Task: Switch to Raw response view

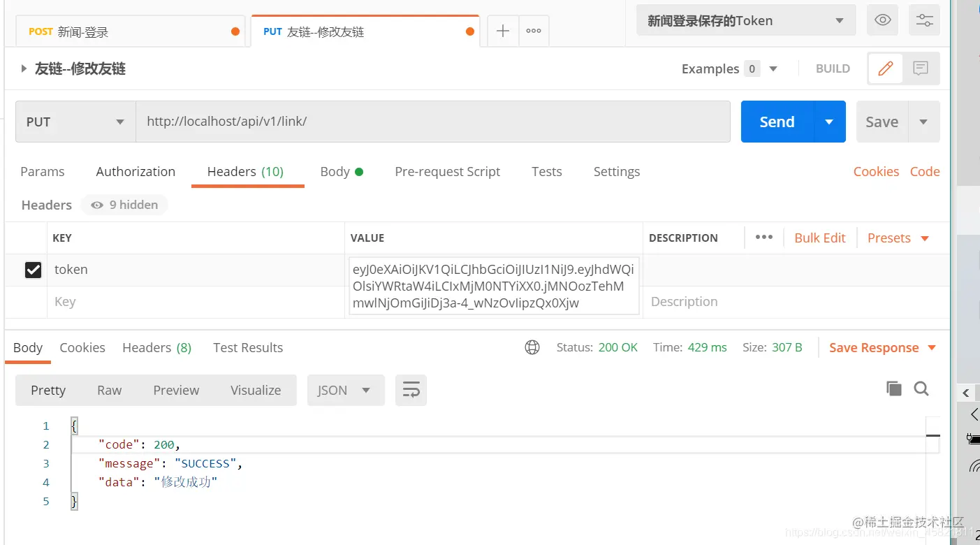Action: pyautogui.click(x=109, y=390)
